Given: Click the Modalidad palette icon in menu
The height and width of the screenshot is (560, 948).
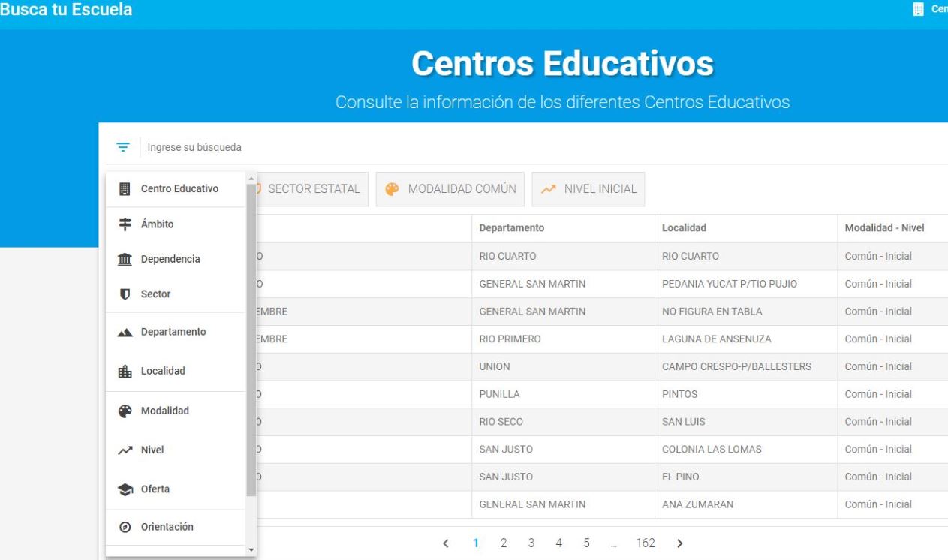Looking at the screenshot, I should tap(125, 411).
